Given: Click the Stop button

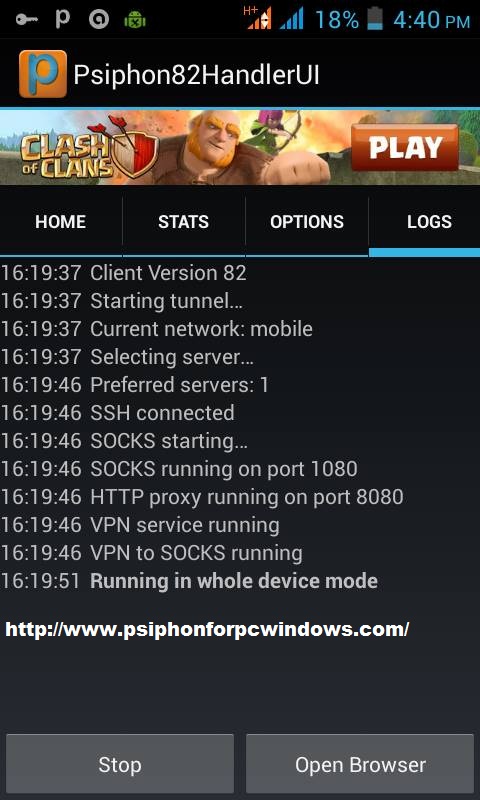Looking at the screenshot, I should point(120,764).
